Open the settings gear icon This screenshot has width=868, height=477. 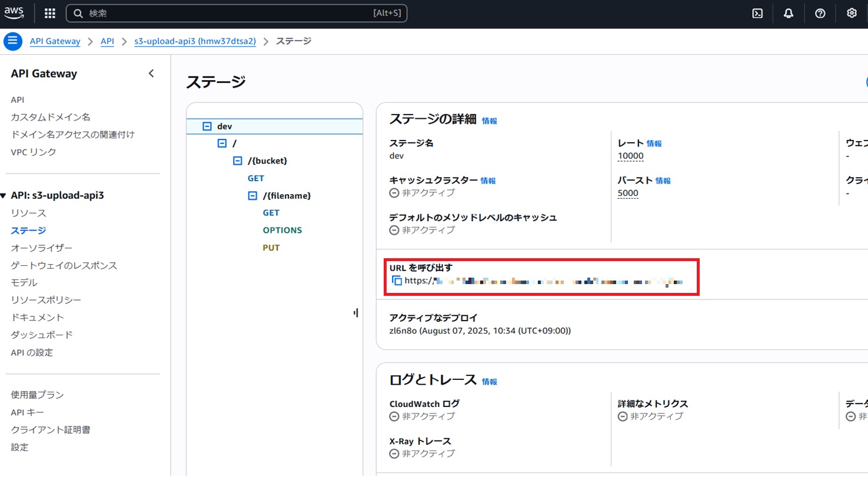(852, 14)
